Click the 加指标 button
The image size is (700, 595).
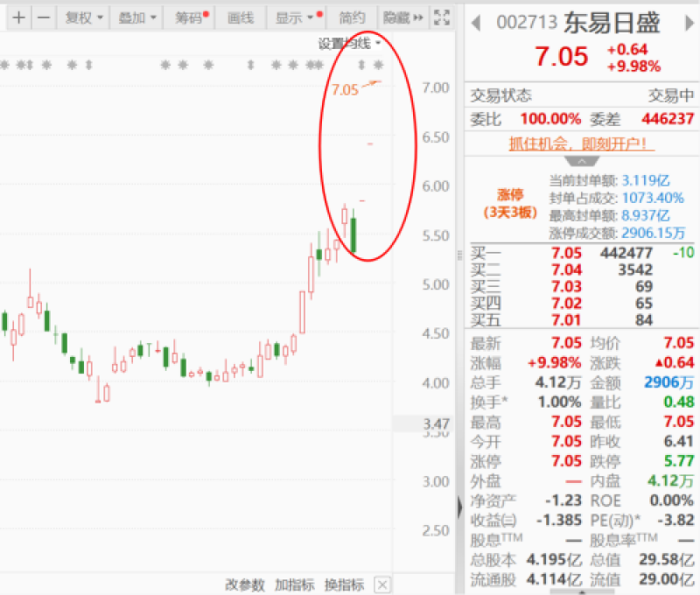295,584
